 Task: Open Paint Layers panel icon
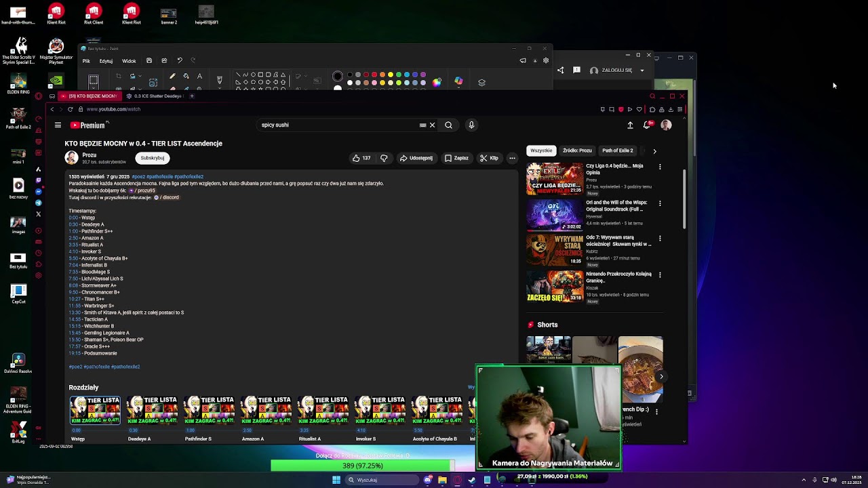coord(481,82)
